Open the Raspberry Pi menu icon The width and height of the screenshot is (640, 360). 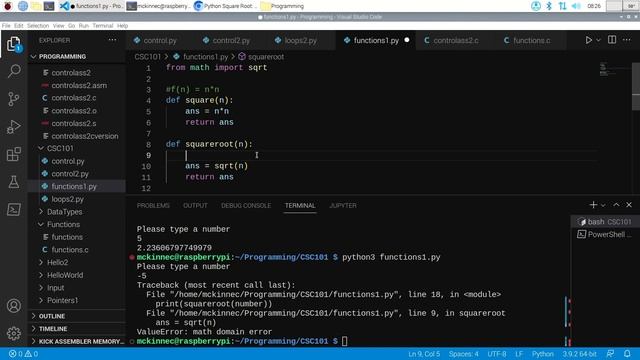pyautogui.click(x=7, y=6)
